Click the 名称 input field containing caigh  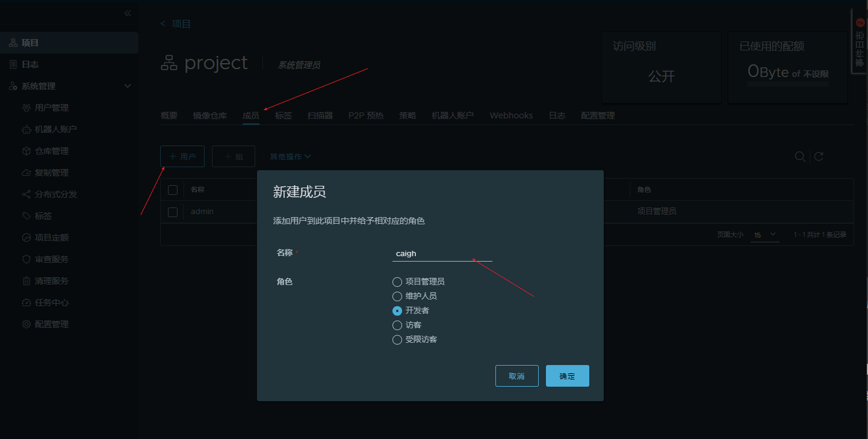442,254
